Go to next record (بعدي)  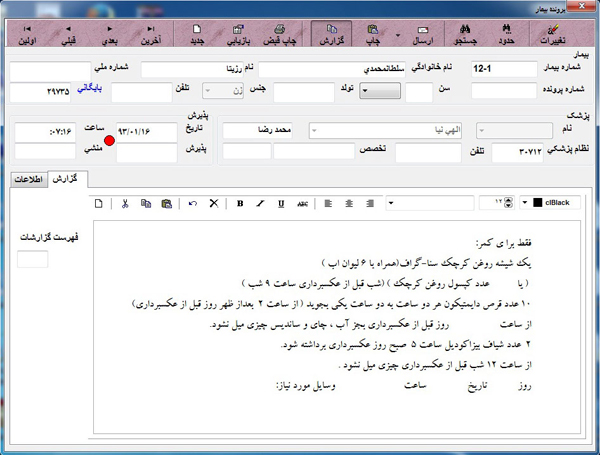coord(110,34)
